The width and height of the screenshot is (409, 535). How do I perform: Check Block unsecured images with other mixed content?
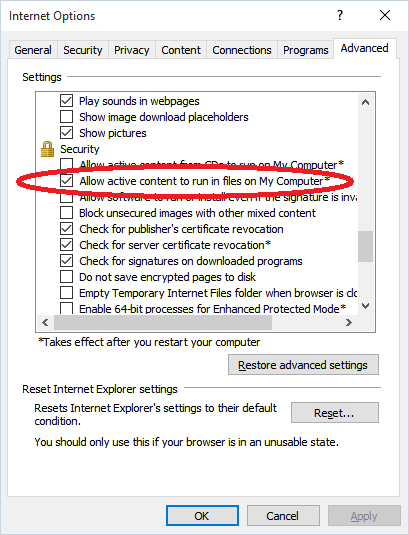click(66, 213)
